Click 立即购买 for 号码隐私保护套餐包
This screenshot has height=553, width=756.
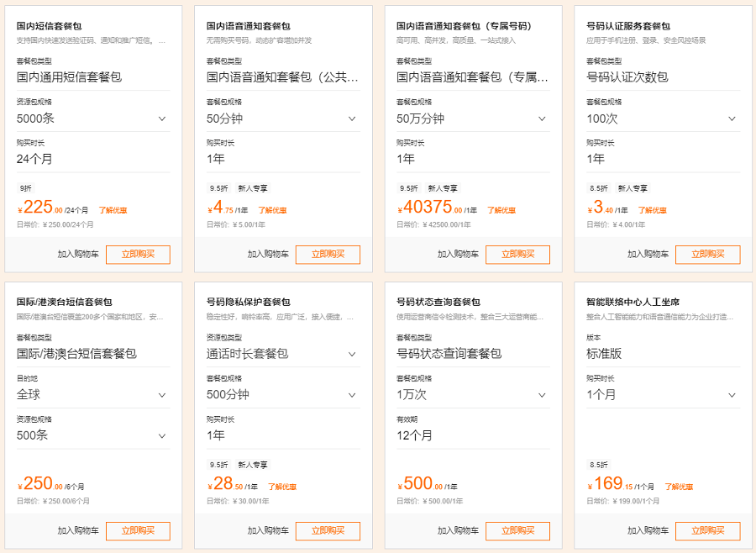(x=328, y=531)
